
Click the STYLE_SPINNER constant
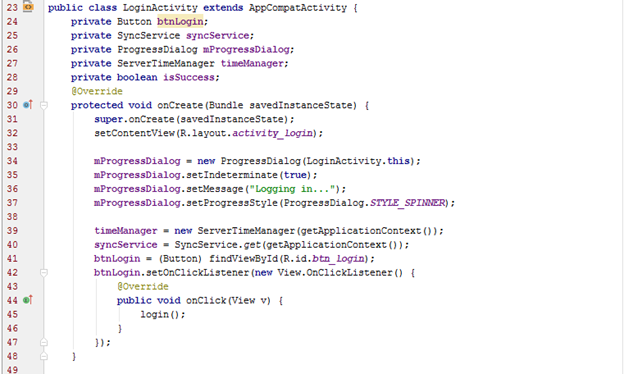coord(407,203)
